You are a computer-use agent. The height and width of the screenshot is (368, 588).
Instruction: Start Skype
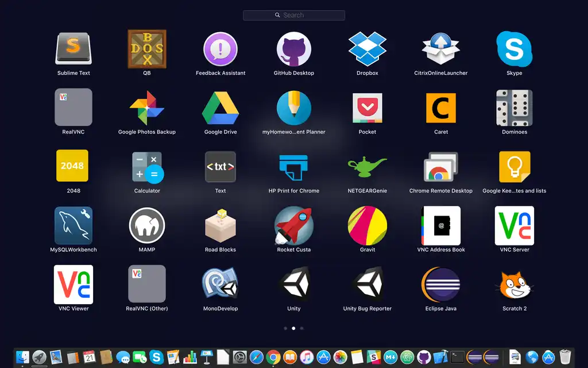point(514,51)
